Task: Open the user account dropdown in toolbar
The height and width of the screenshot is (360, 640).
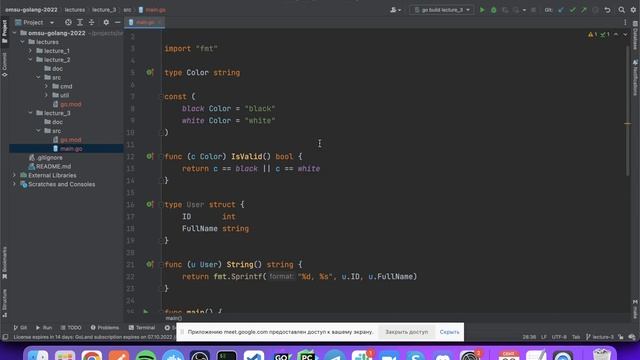Action: tap(395, 10)
